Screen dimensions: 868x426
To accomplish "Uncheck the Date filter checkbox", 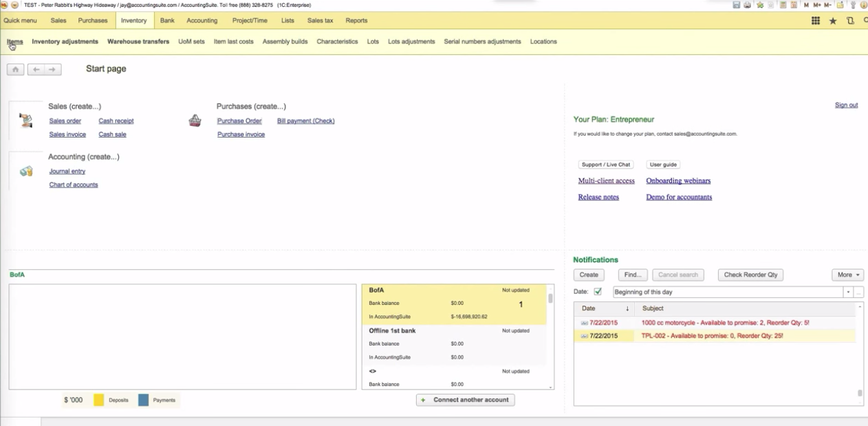I will point(598,292).
